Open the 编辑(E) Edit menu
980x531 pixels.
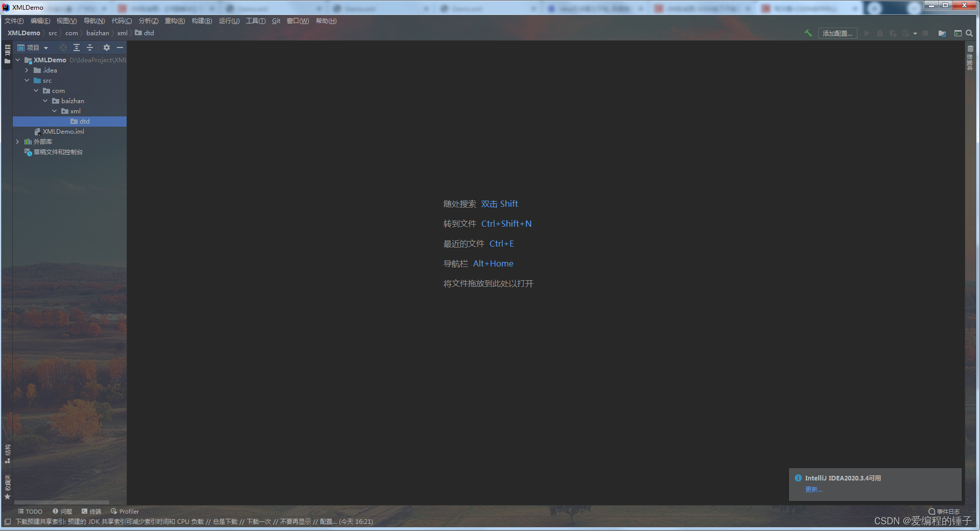click(x=40, y=21)
